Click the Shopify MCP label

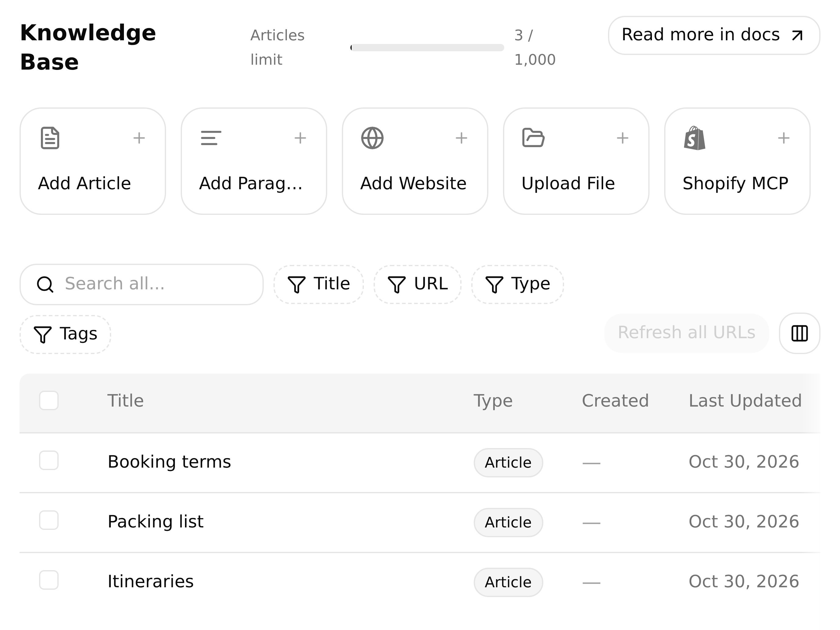tap(735, 184)
